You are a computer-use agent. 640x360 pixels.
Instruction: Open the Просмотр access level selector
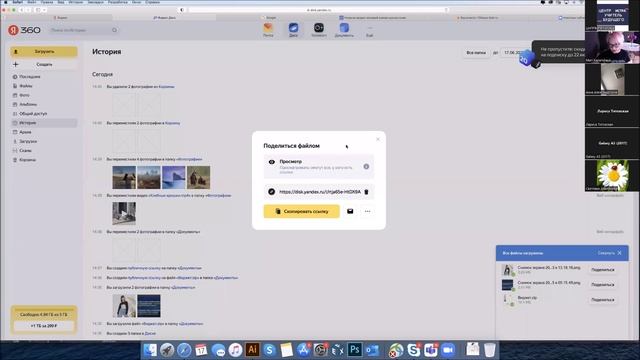click(319, 166)
